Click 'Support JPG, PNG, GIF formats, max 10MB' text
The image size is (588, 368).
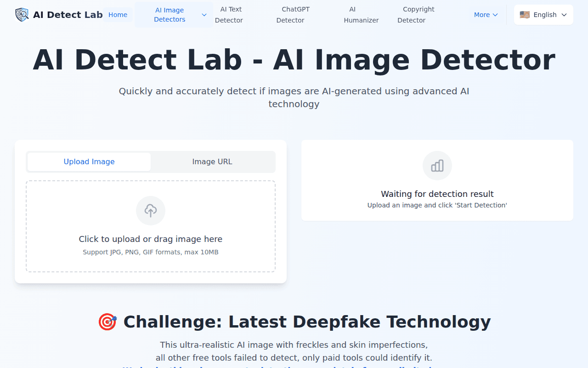151,252
